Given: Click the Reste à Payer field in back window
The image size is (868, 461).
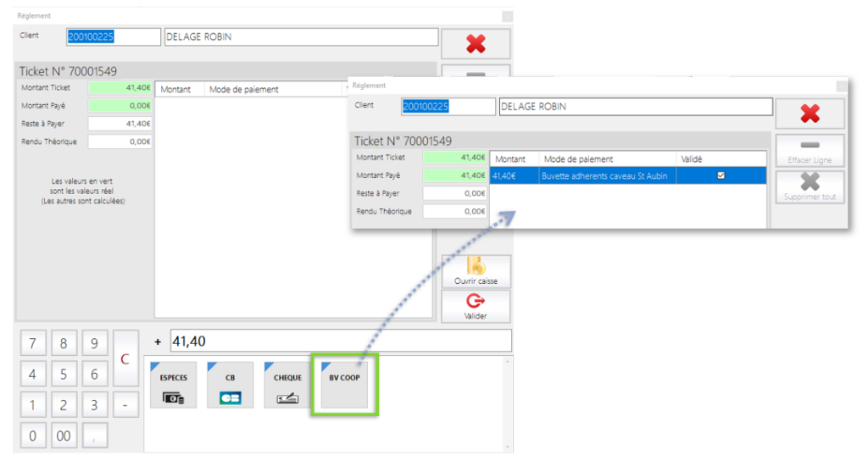Looking at the screenshot, I should pos(120,124).
